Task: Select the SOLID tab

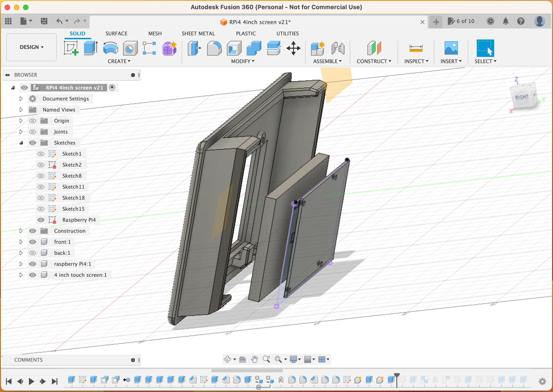Action: point(77,34)
